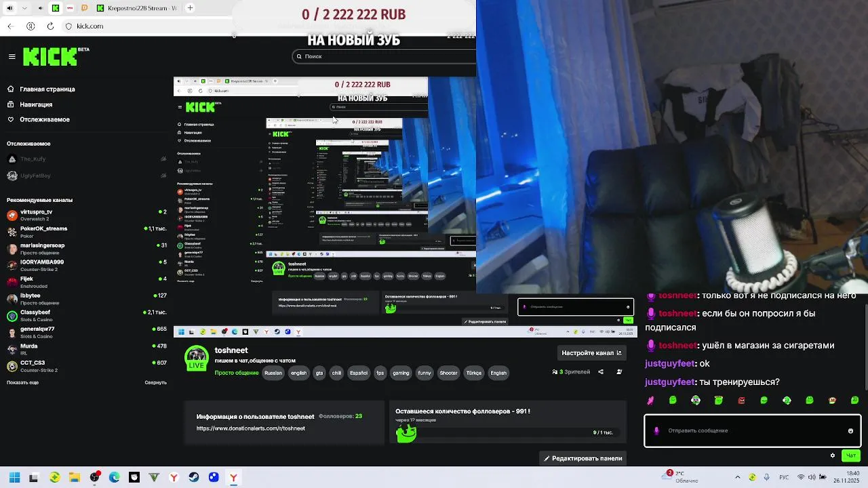Screen dimensions: 868x488
Task: Send message with Чат button
Action: pos(851,455)
